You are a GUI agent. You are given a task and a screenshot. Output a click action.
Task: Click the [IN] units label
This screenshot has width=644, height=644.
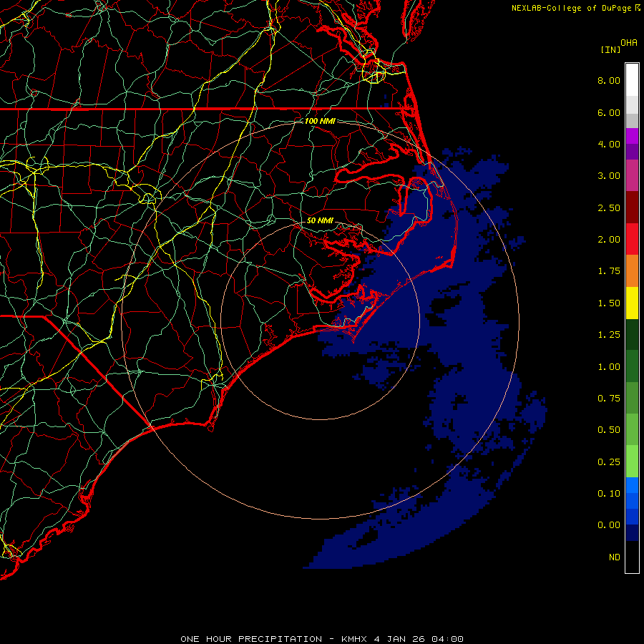(611, 49)
